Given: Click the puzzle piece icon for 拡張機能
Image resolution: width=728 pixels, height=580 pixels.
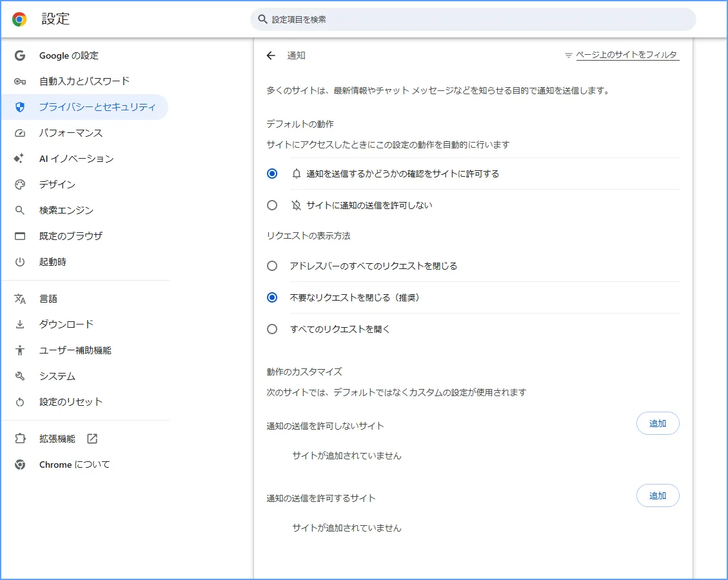Looking at the screenshot, I should 20,438.
